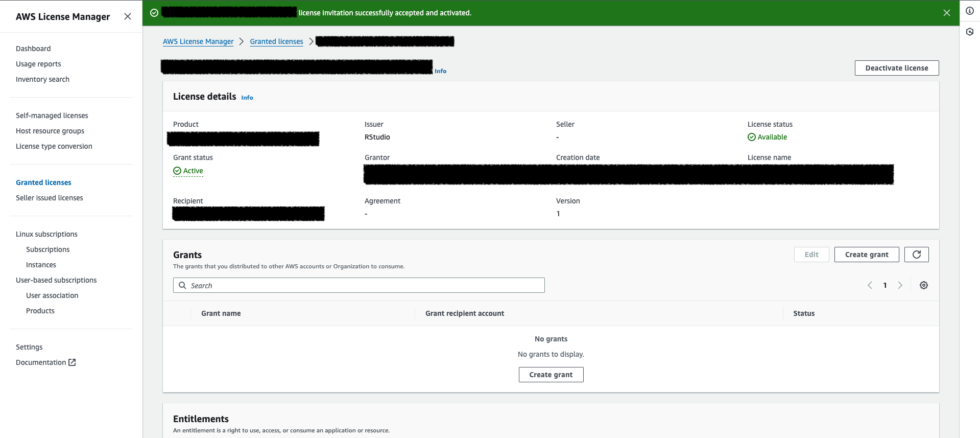Click Deactivate license button
980x438 pixels.
coord(897,68)
